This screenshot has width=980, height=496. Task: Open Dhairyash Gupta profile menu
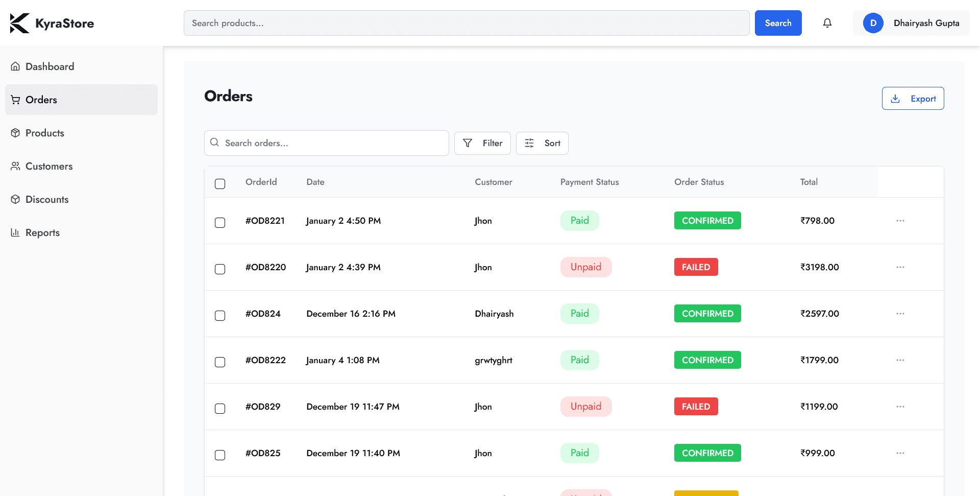click(x=911, y=23)
